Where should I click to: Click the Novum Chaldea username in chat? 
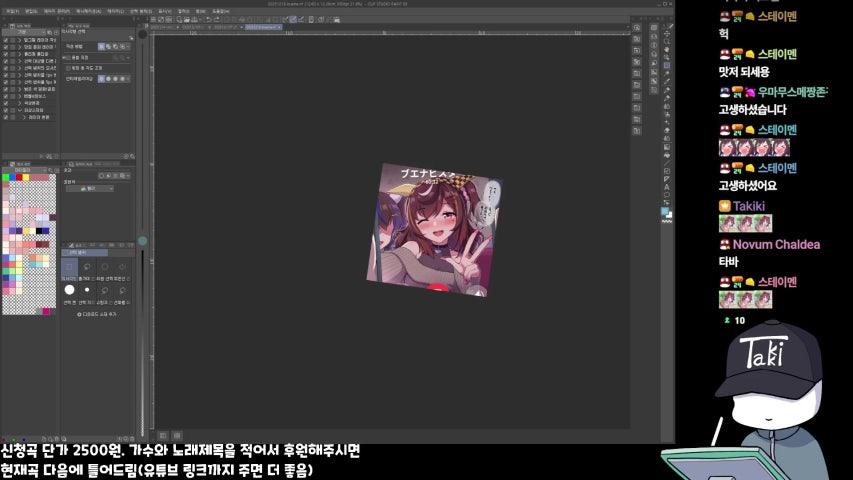[776, 244]
